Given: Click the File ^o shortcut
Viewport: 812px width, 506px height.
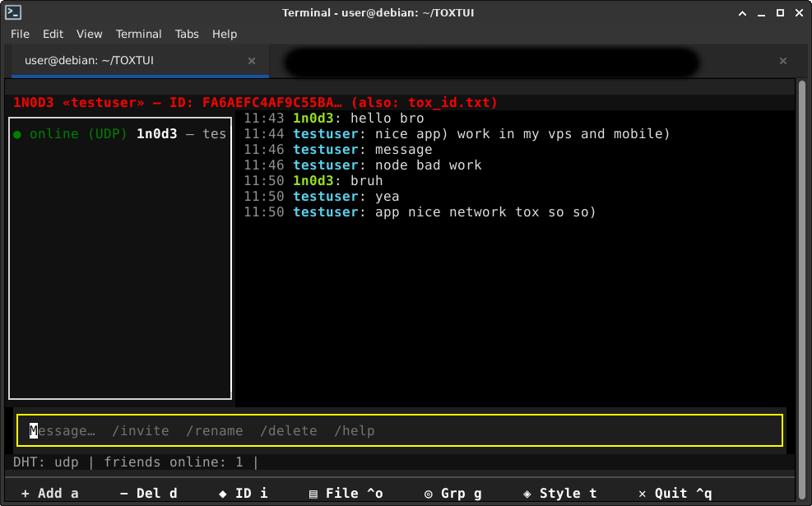Looking at the screenshot, I should point(346,494).
